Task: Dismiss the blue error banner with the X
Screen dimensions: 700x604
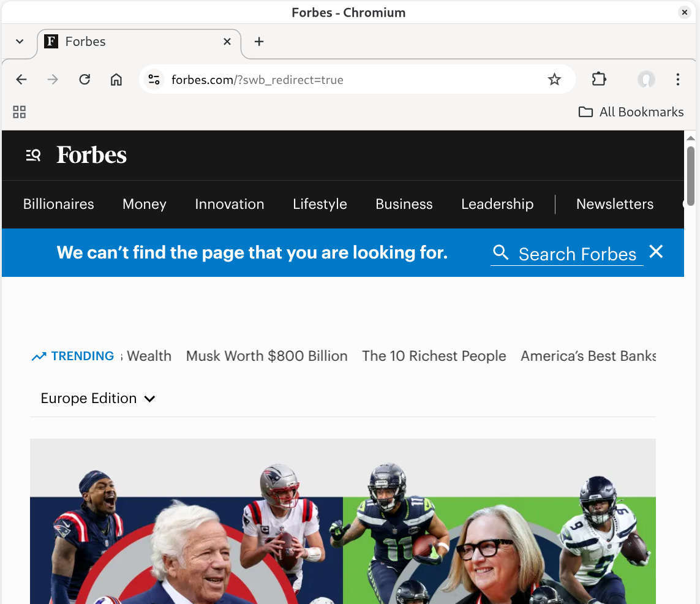Action: [x=656, y=252]
